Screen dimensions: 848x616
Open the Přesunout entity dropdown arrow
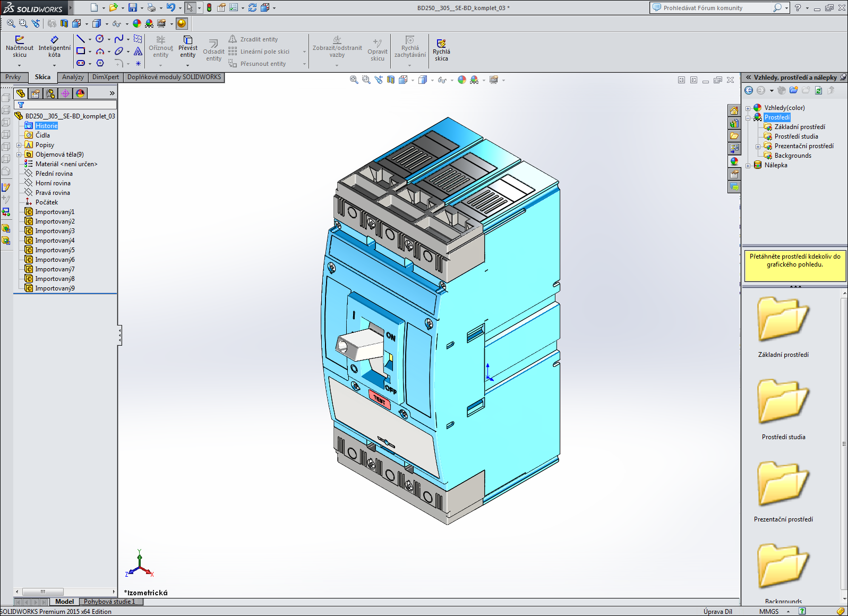[x=304, y=64]
